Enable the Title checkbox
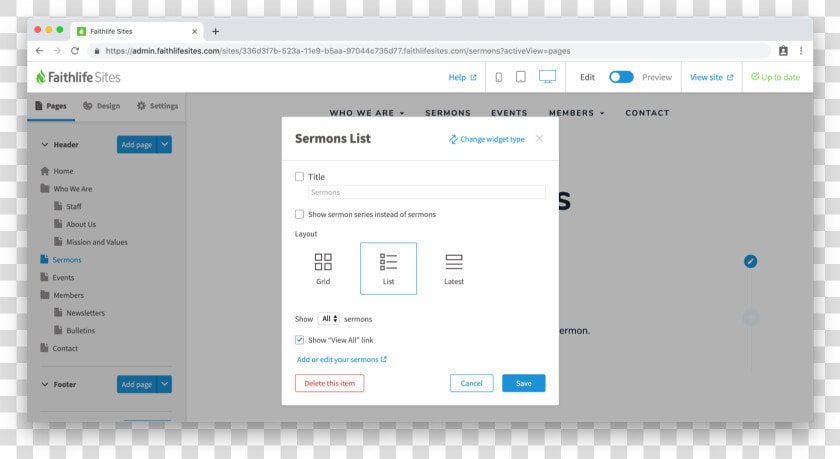Viewport: 840px width, 459px height. tap(299, 176)
